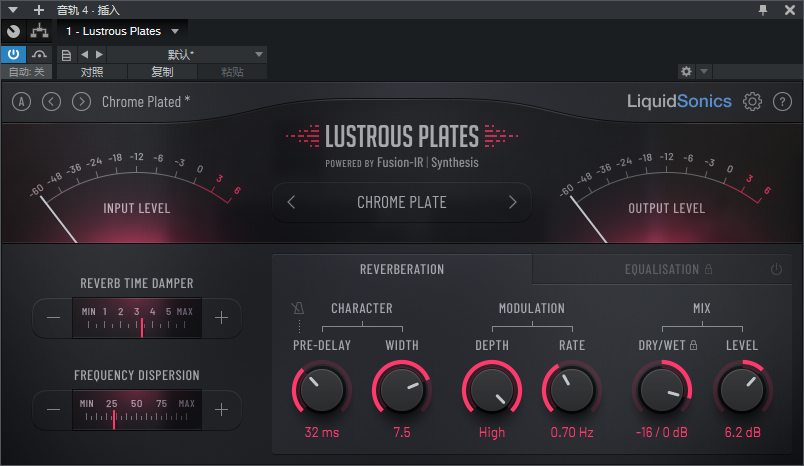
Task: Open the help question mark
Action: click(x=782, y=102)
